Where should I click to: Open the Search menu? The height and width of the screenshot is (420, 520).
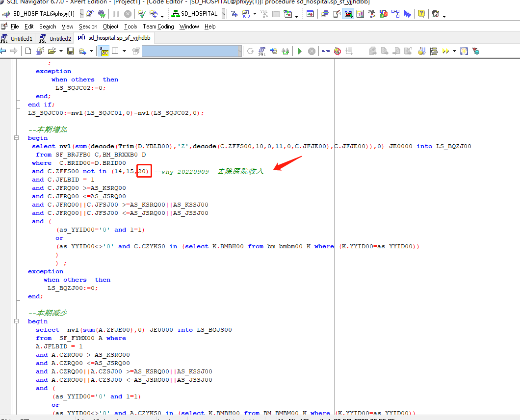pyautogui.click(x=48, y=26)
